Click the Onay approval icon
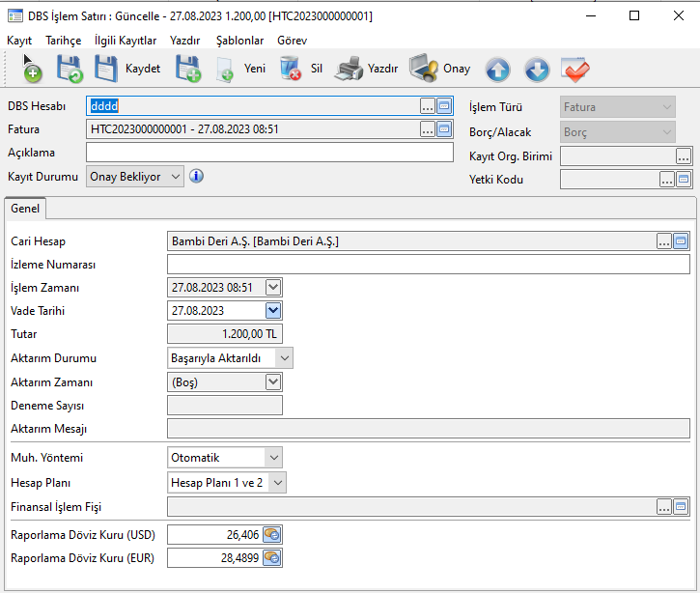 click(x=424, y=70)
